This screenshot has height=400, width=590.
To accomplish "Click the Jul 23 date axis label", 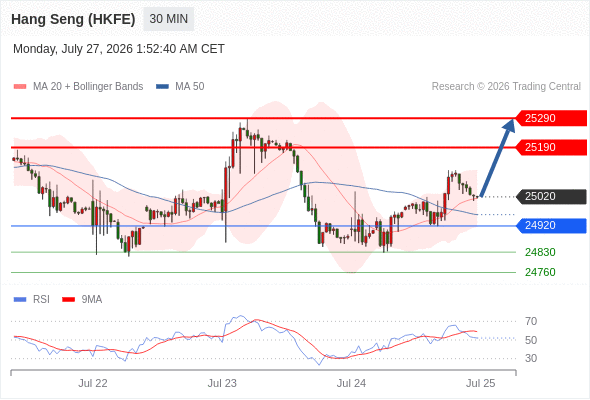I will 222,383.
